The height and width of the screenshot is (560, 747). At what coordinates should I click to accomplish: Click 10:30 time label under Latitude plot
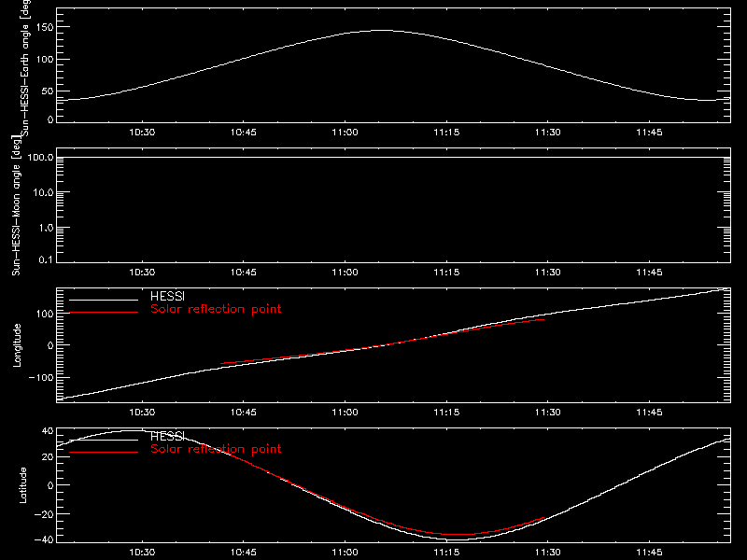tap(142, 552)
